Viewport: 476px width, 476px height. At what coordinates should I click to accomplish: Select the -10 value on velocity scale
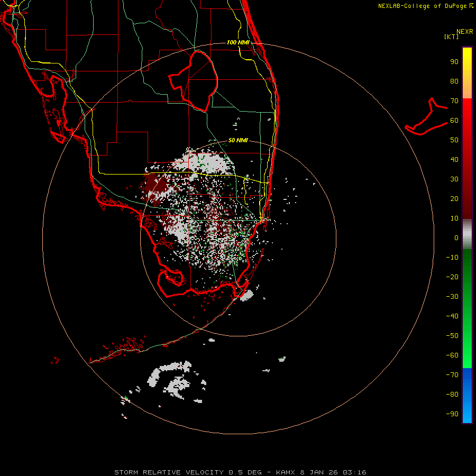pyautogui.click(x=452, y=258)
